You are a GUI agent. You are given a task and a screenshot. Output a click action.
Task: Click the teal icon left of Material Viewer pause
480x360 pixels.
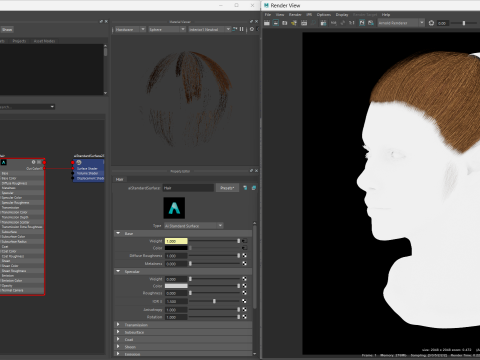click(235, 29)
